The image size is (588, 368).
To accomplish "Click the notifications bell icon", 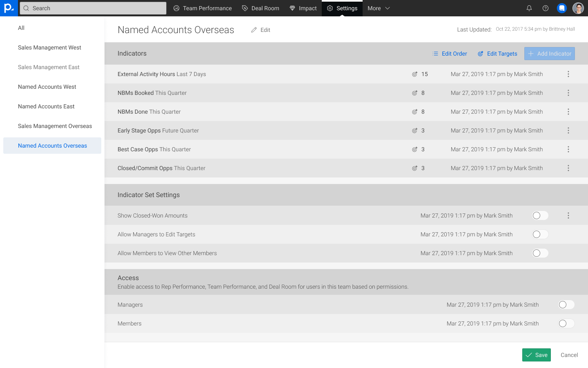I will point(529,8).
